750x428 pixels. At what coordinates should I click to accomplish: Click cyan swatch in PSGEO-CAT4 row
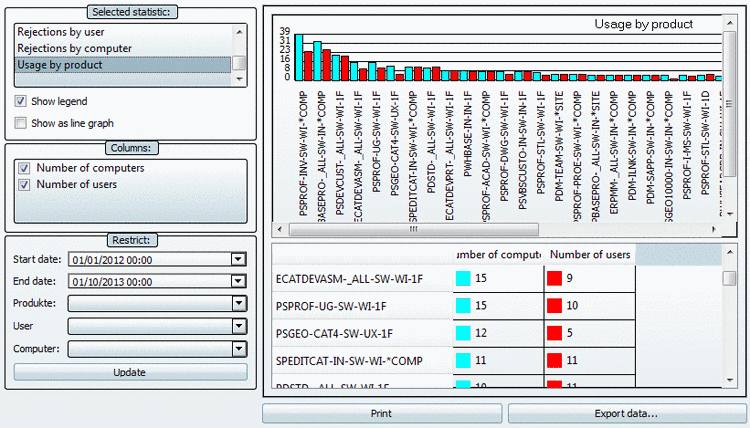coord(463,333)
